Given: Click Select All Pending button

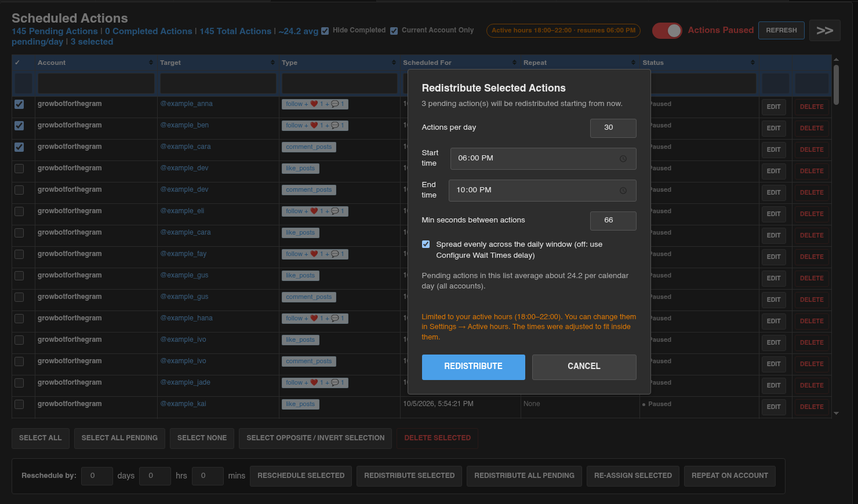Looking at the screenshot, I should (119, 439).
